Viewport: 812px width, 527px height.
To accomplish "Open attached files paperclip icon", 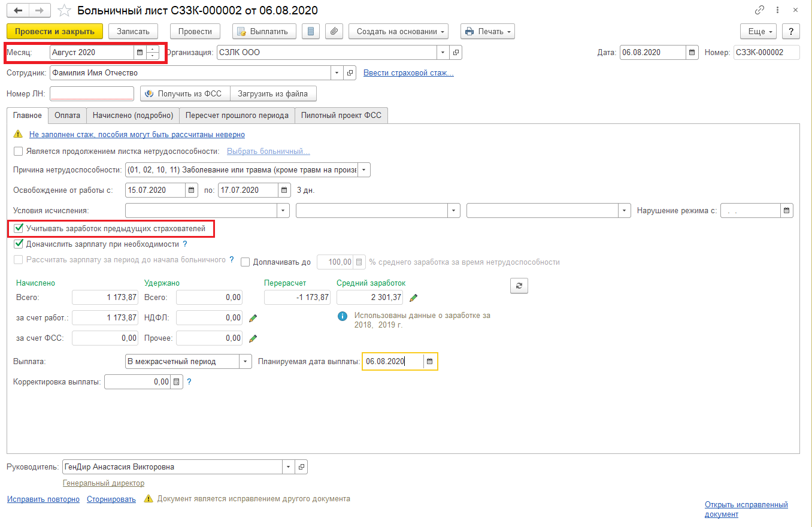I will (335, 31).
